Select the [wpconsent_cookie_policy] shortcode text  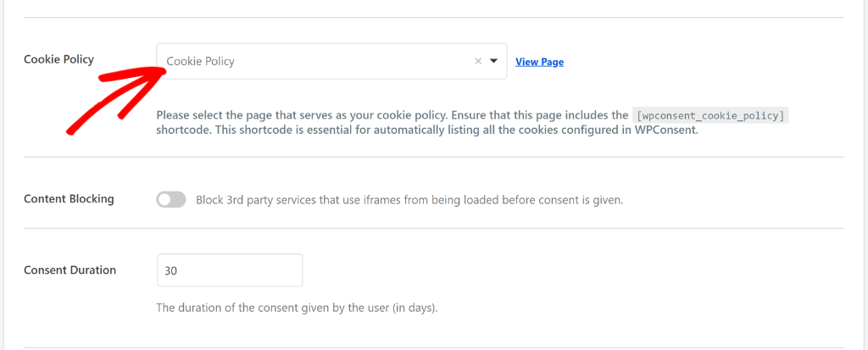(710, 116)
